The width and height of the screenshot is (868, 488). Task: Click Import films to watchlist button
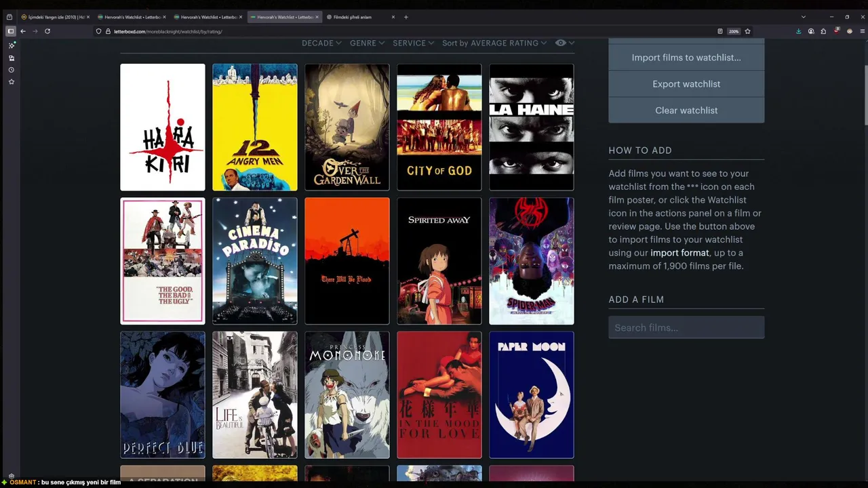(686, 58)
